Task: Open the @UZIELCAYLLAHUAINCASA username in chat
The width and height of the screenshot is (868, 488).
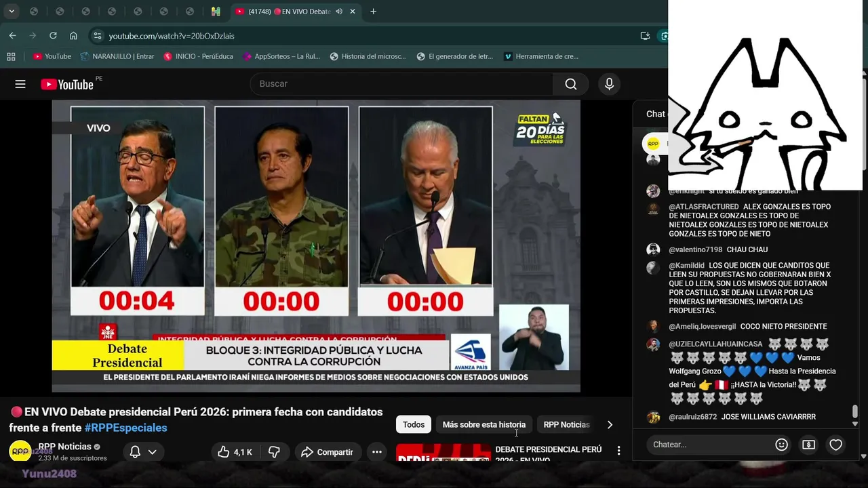Action: tap(715, 344)
